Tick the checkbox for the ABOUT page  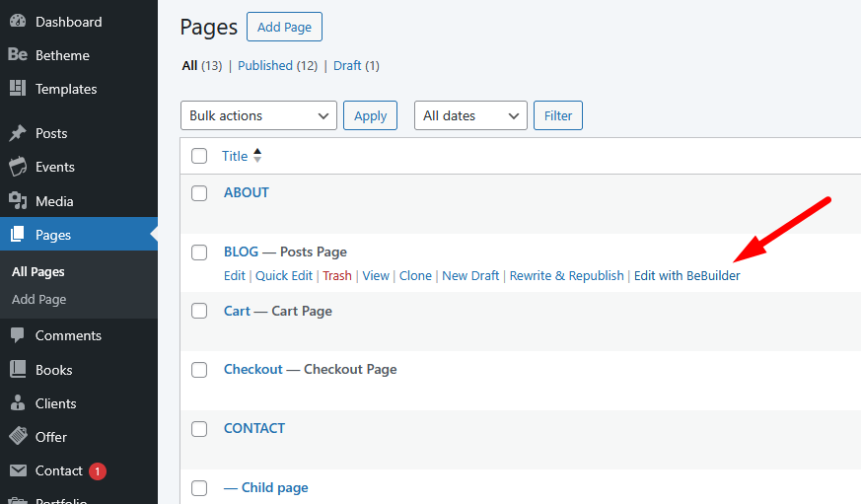[x=199, y=193]
